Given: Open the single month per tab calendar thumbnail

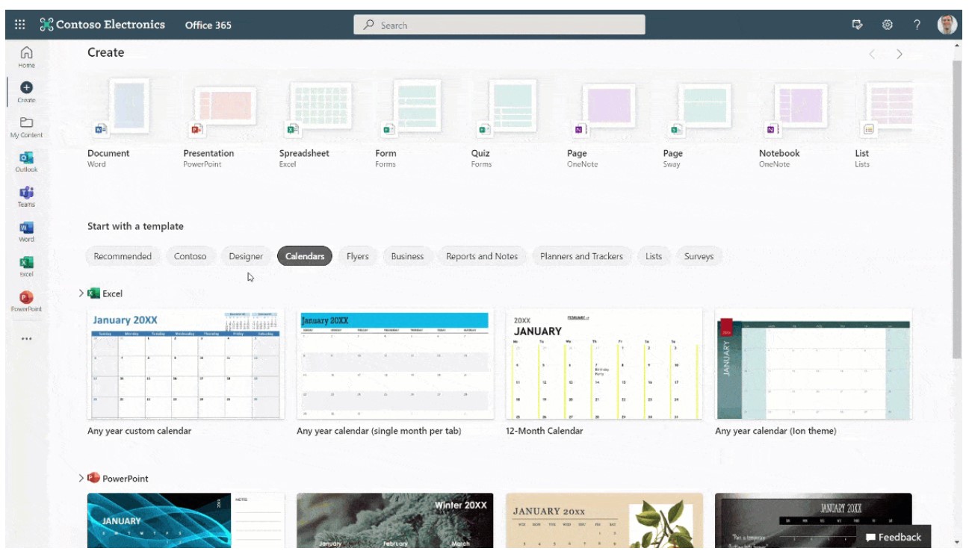Looking at the screenshot, I should pos(395,364).
